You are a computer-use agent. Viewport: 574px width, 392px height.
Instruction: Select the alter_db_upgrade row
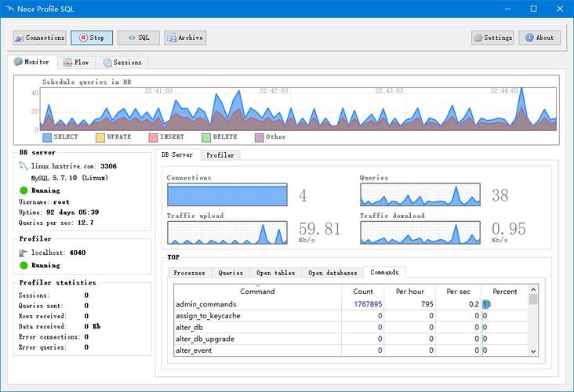pyautogui.click(x=351, y=339)
